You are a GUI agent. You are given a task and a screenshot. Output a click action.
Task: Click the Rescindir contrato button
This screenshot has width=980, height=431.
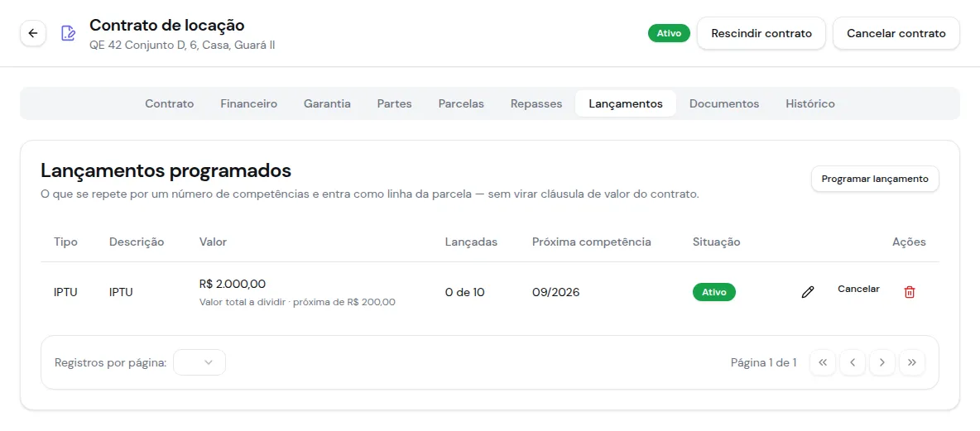[x=761, y=33]
